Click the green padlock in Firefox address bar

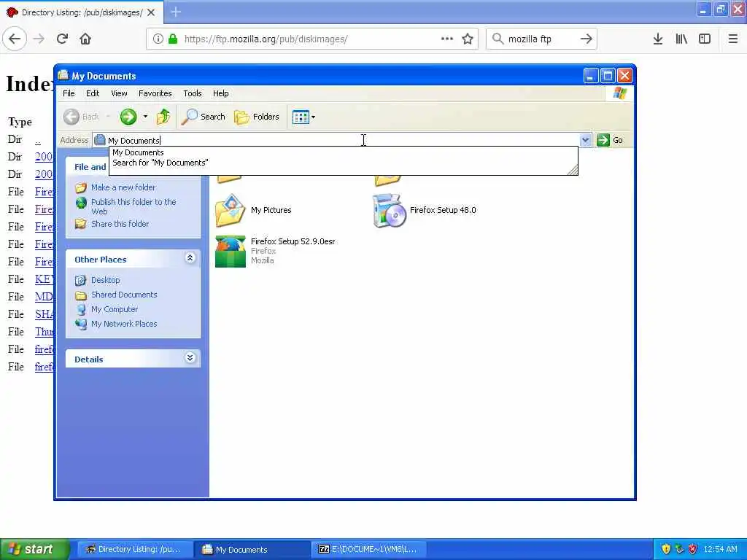tap(173, 39)
